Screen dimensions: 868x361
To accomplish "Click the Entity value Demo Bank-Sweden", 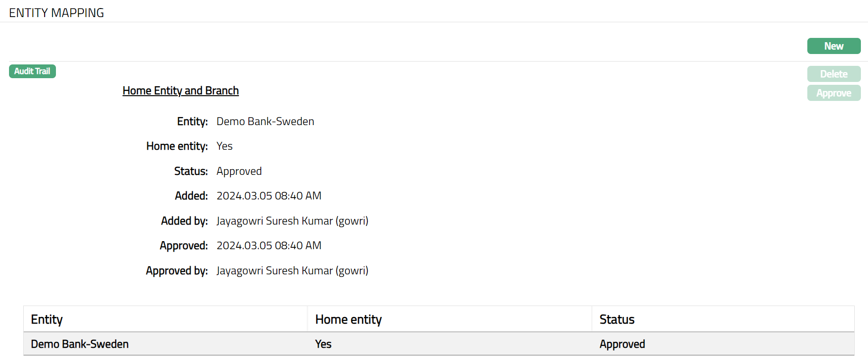I will 265,121.
